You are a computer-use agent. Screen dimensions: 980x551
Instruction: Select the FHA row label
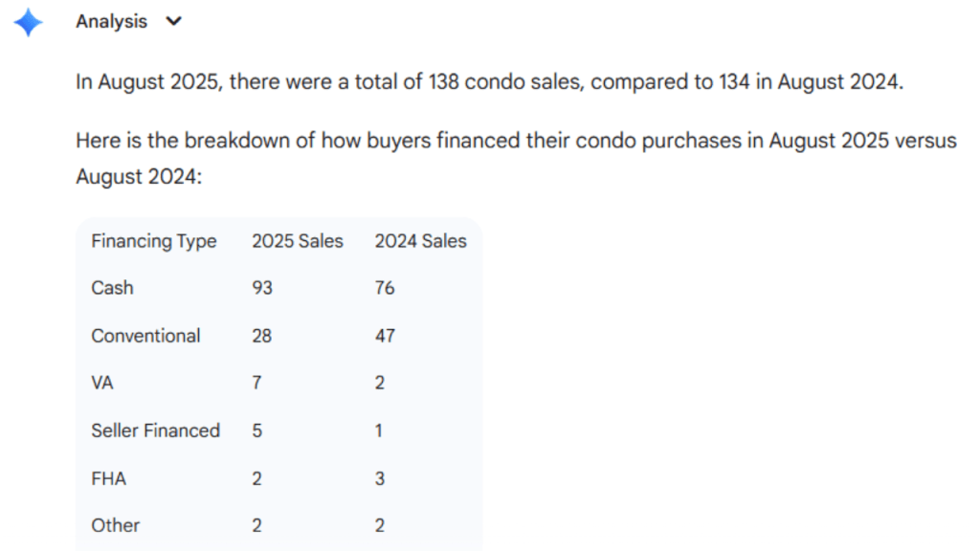(107, 478)
